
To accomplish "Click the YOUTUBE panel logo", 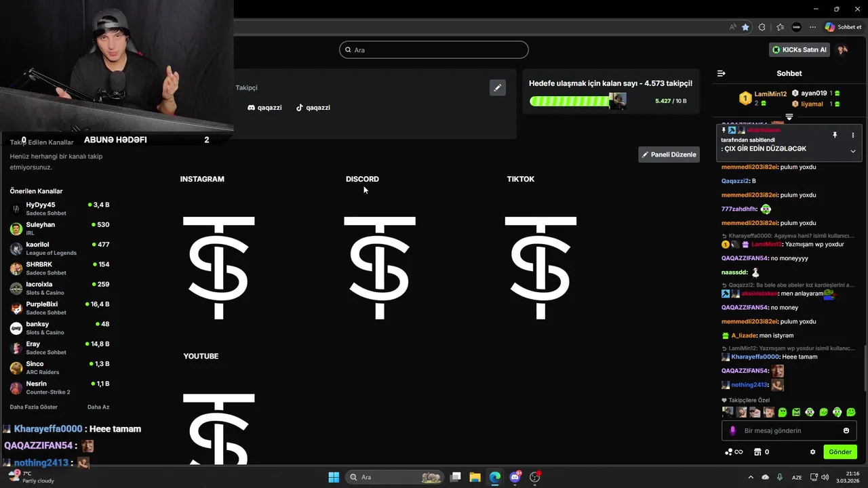I will click(218, 430).
